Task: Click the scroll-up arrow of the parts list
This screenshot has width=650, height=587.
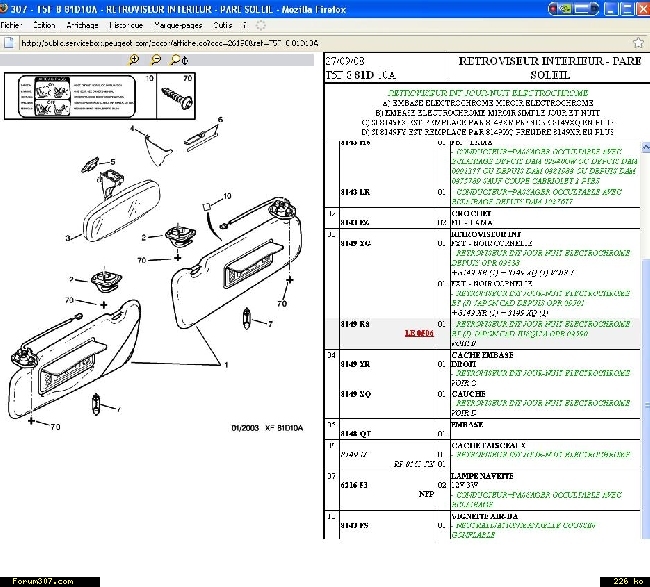Action: click(x=646, y=147)
